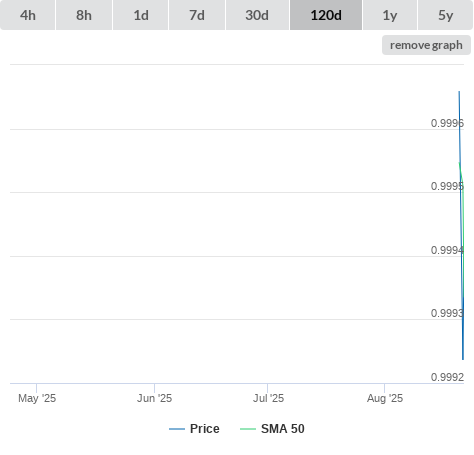The height and width of the screenshot is (455, 474).
Task: Click the 0.9992 y-axis value
Action: pyautogui.click(x=447, y=377)
